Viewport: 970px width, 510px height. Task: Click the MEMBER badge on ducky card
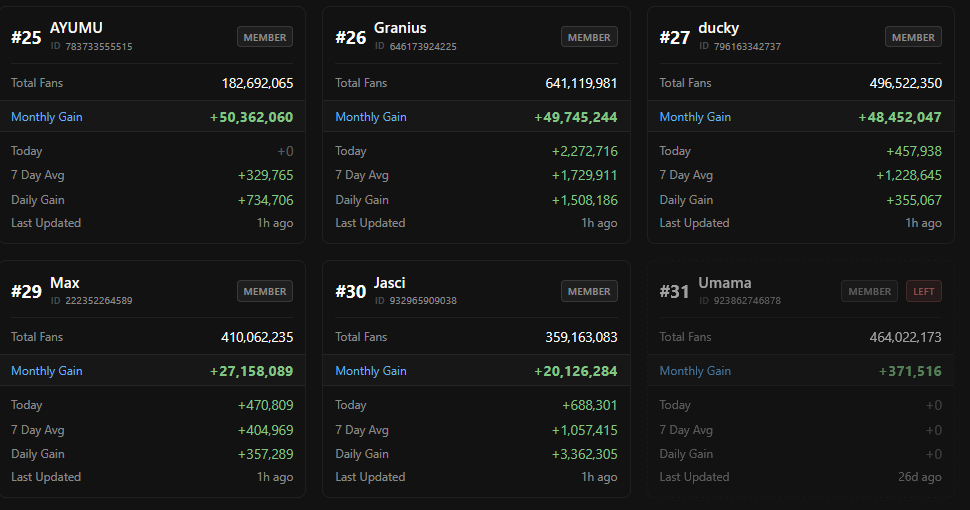(x=913, y=37)
